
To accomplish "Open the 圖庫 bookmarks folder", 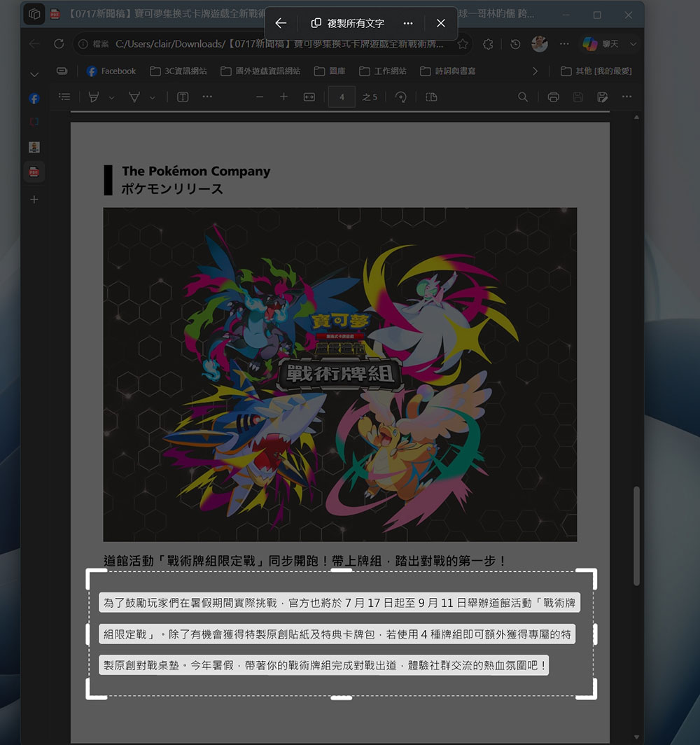I will (330, 71).
